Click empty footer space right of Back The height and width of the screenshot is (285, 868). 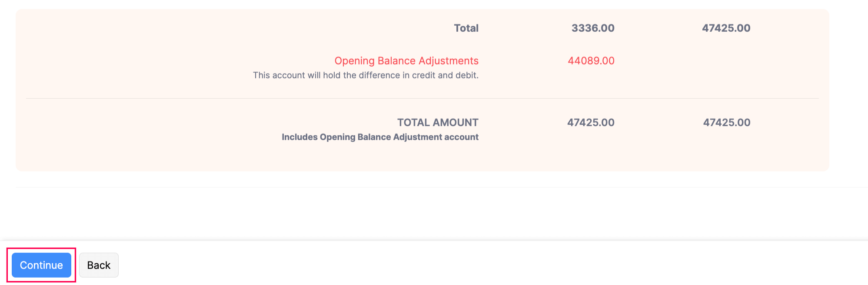click(x=478, y=265)
